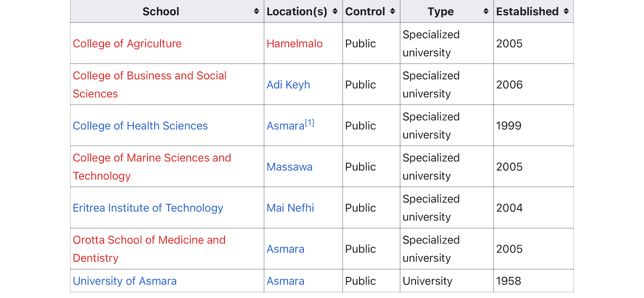Open Asmara link in Health Sciences row
This screenshot has height=298, width=644.
(286, 126)
